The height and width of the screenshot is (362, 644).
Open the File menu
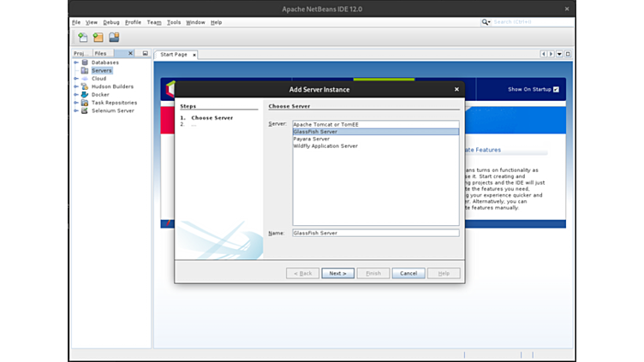[x=76, y=22]
